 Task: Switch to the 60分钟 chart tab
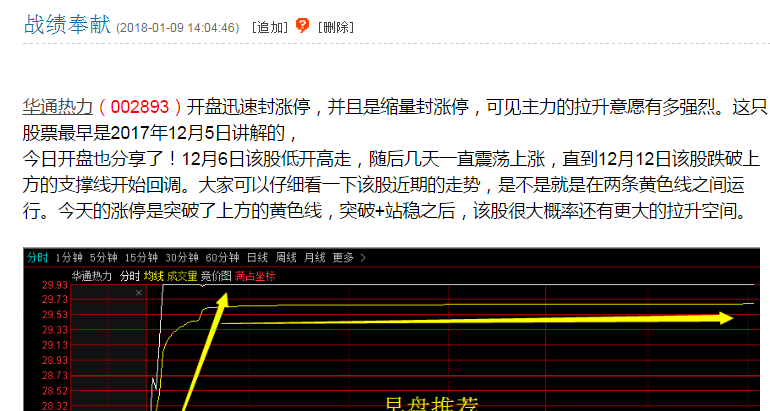pos(223,257)
